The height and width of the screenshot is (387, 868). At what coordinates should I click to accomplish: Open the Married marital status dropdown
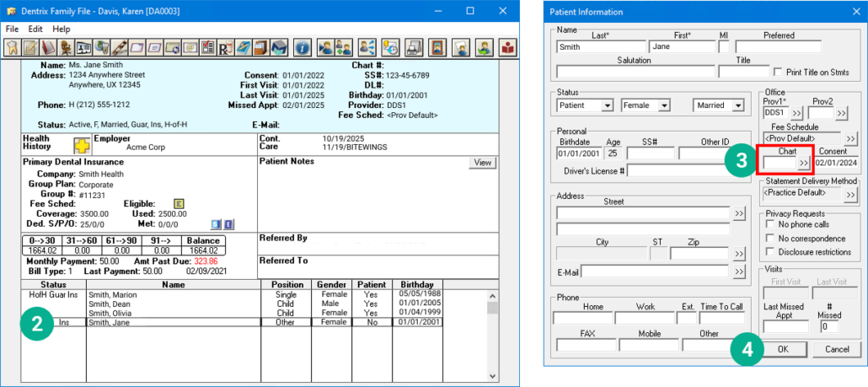coord(738,106)
